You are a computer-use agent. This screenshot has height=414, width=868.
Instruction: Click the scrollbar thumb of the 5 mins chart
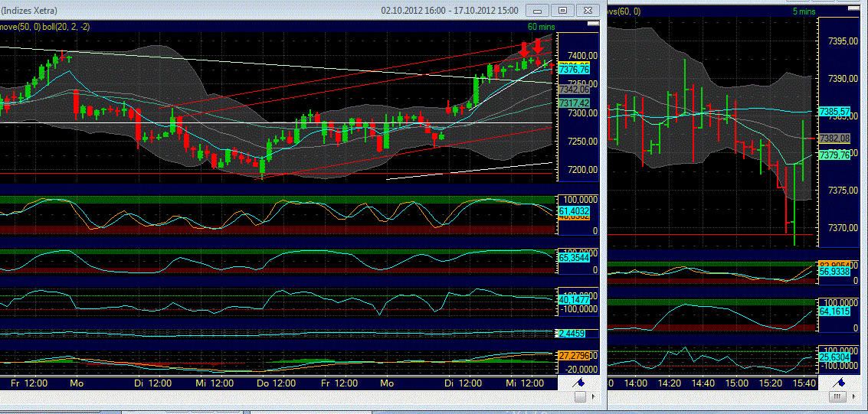pyautogui.click(x=838, y=397)
